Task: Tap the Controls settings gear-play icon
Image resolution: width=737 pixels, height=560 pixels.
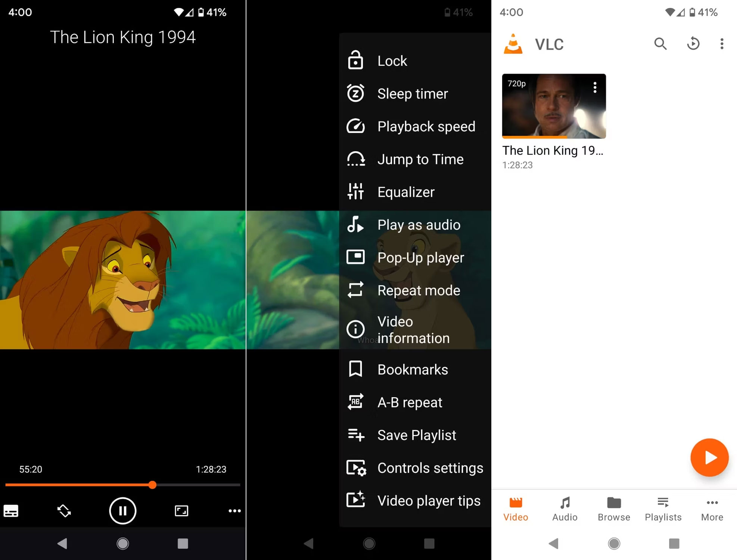Action: 357,468
